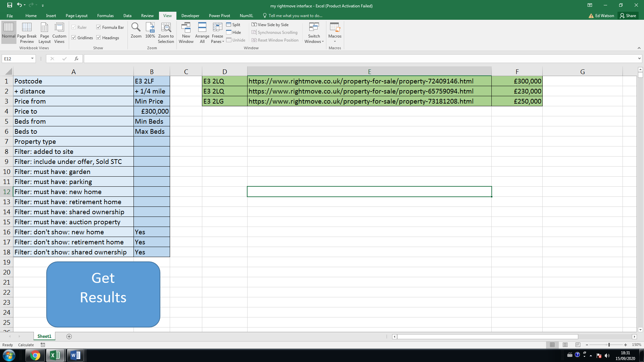
Task: Switch to Page Break Preview from status bar
Action: pyautogui.click(x=578, y=345)
